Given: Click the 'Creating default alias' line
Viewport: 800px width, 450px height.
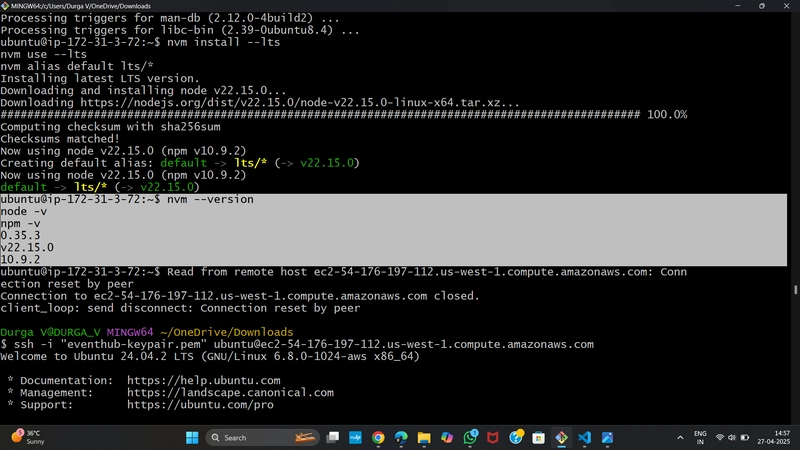Looking at the screenshot, I should pos(180,163).
